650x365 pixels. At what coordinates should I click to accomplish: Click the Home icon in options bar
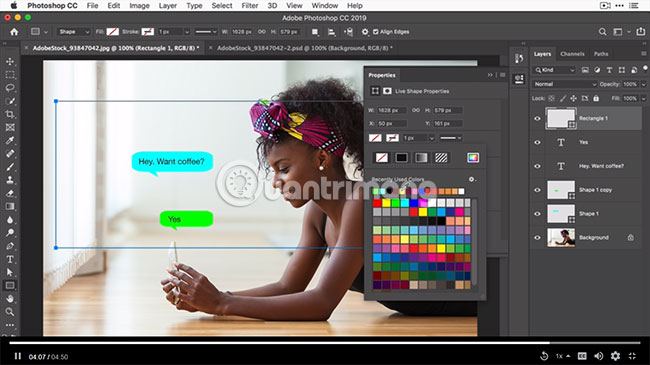click(14, 32)
